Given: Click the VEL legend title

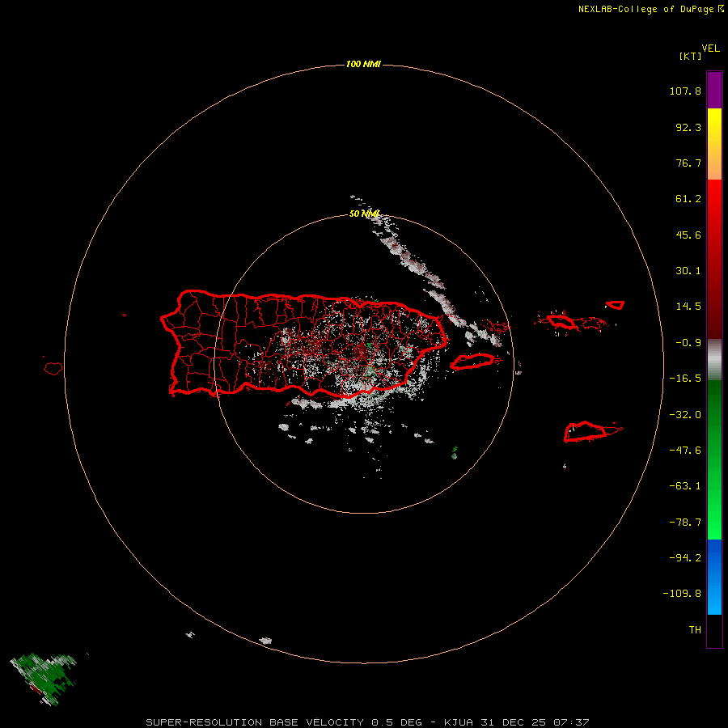Looking at the screenshot, I should tap(710, 49).
